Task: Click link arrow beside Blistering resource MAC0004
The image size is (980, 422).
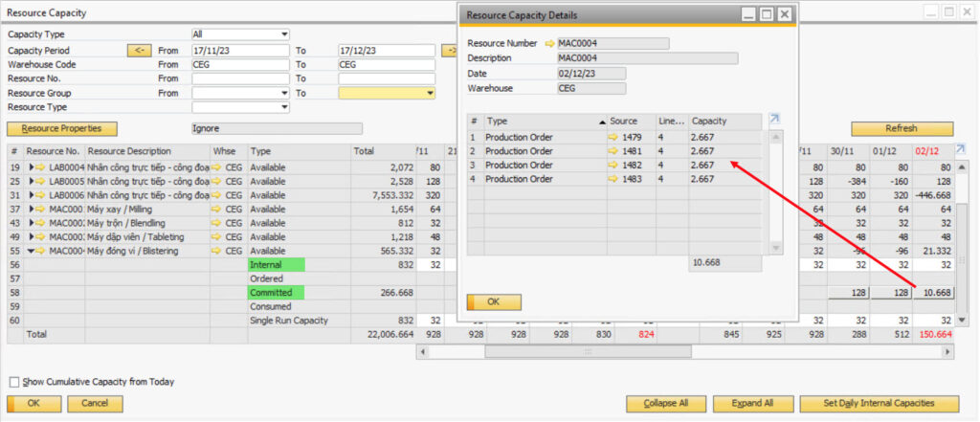Action: [40, 251]
